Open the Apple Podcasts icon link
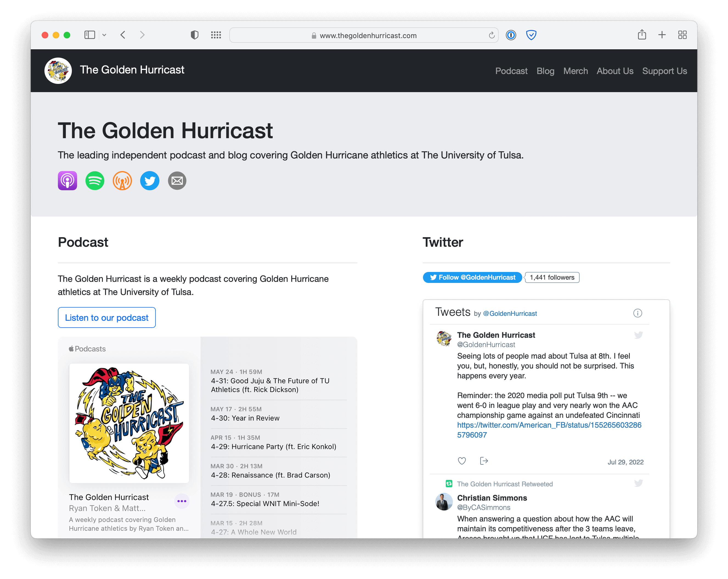 tap(67, 181)
